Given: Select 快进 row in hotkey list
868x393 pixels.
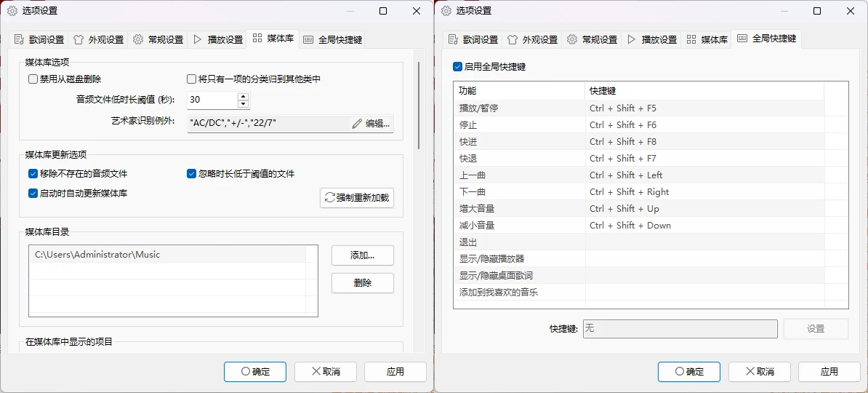Looking at the screenshot, I should point(639,141).
